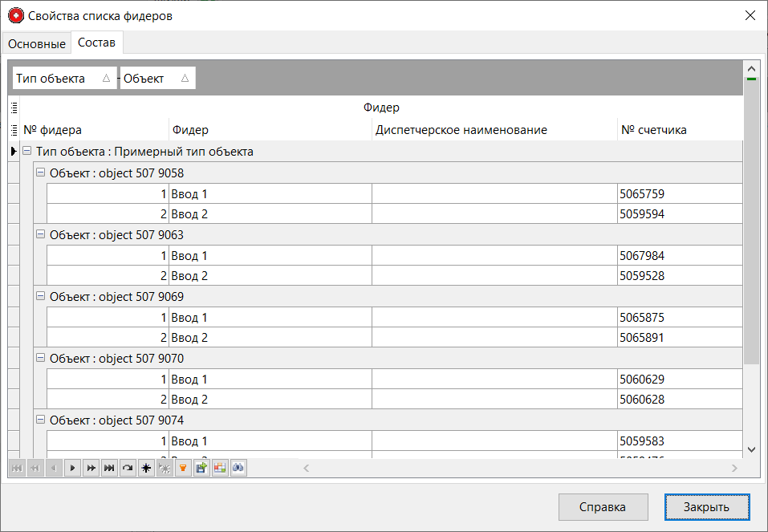Click the scrollbar down arrow
Image resolution: width=768 pixels, height=532 pixels.
tap(751, 449)
